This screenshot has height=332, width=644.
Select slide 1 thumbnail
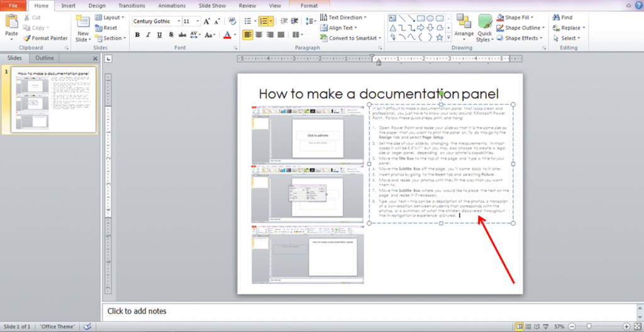pos(53,100)
